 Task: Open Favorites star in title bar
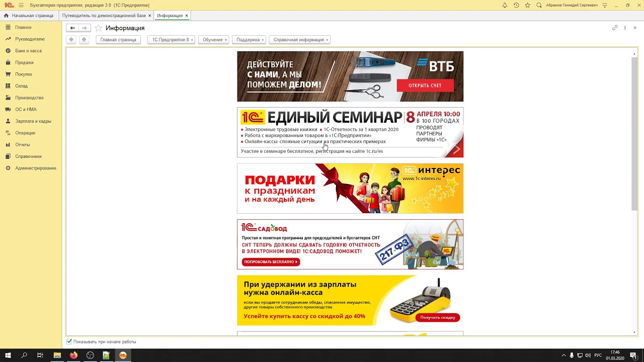tap(527, 5)
